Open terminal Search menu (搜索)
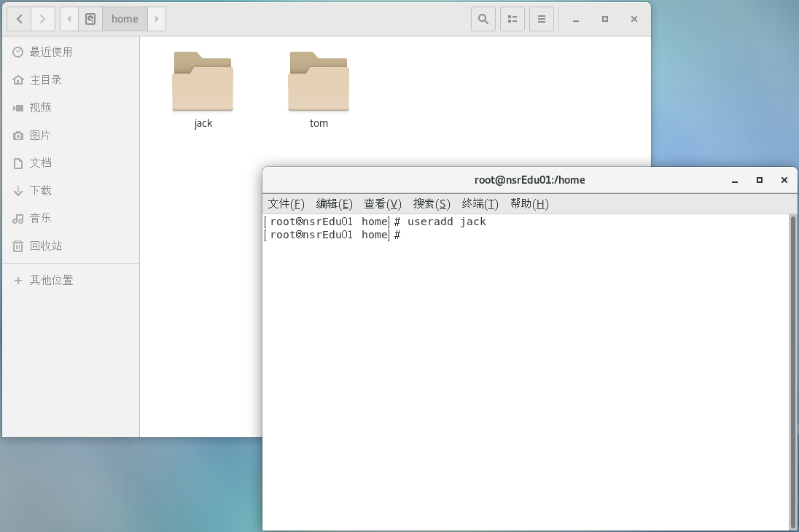The height and width of the screenshot is (532, 799). click(432, 204)
